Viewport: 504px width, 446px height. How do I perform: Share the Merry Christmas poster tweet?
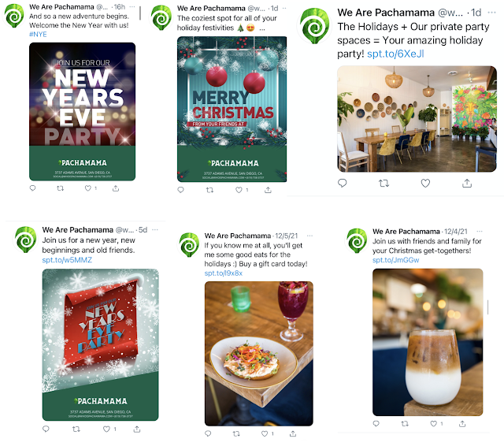268,190
